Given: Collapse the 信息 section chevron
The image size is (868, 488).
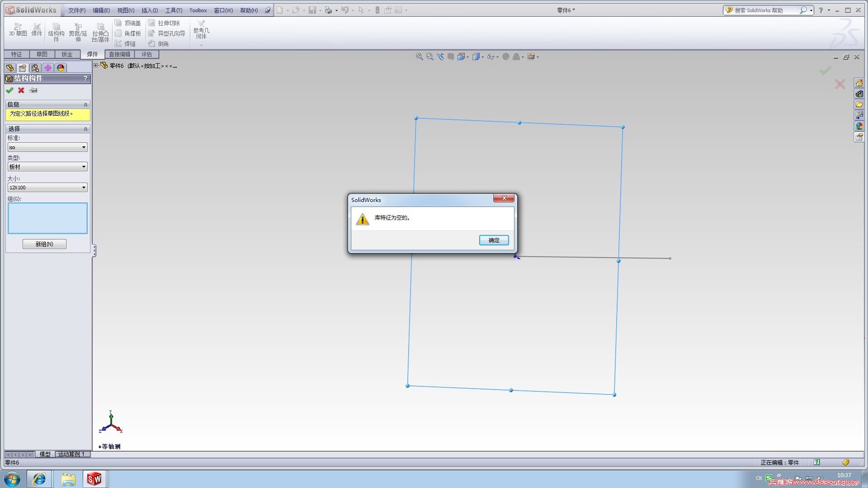Looking at the screenshot, I should (x=85, y=104).
